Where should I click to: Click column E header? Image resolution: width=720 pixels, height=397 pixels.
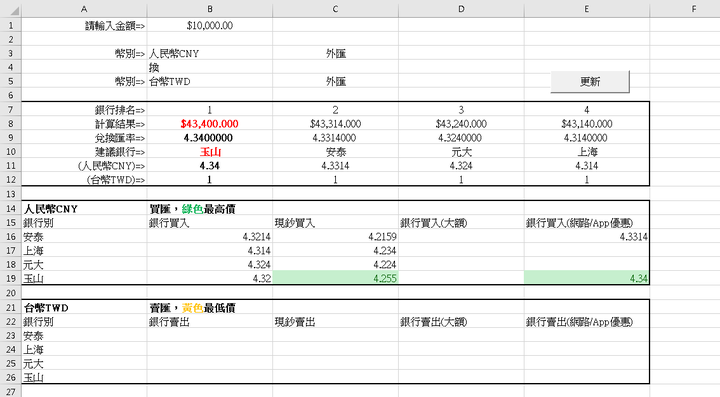[x=587, y=9]
